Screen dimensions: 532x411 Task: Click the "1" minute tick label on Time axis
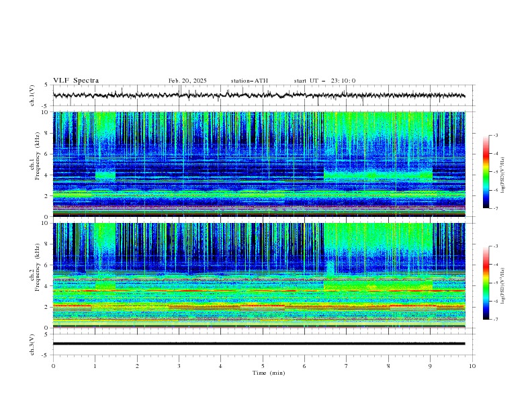pyautogui.click(x=95, y=366)
